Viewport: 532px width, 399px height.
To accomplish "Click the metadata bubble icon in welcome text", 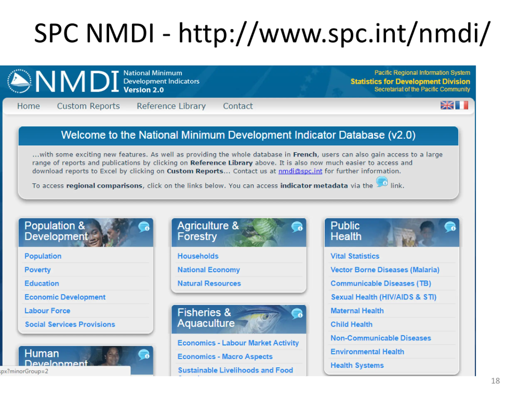I will coord(382,182).
